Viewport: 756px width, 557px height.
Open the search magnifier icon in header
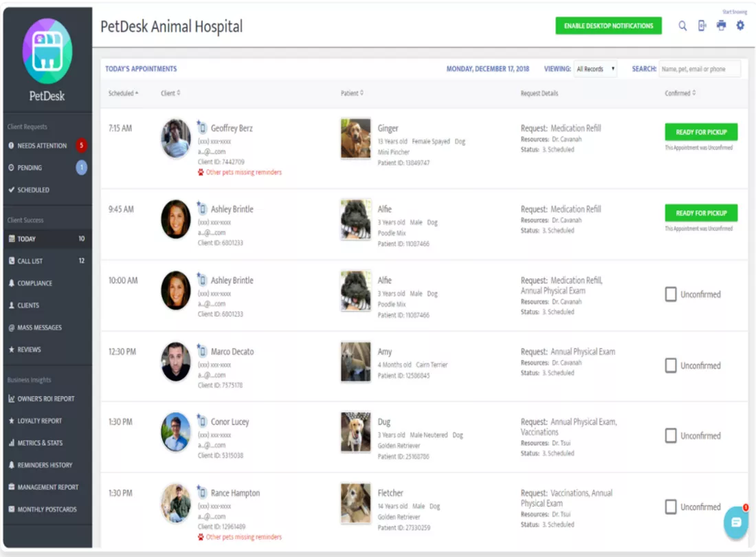[682, 26]
